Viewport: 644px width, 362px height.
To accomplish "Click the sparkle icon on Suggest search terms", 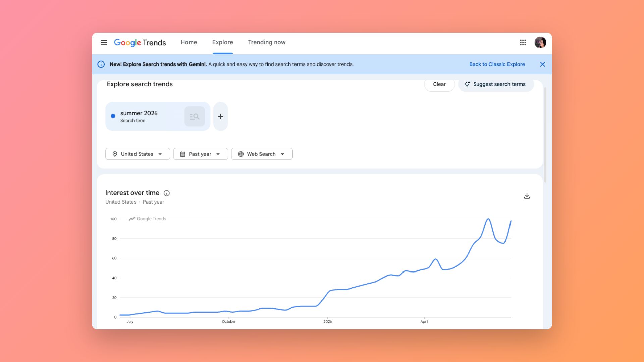I will pos(467,84).
